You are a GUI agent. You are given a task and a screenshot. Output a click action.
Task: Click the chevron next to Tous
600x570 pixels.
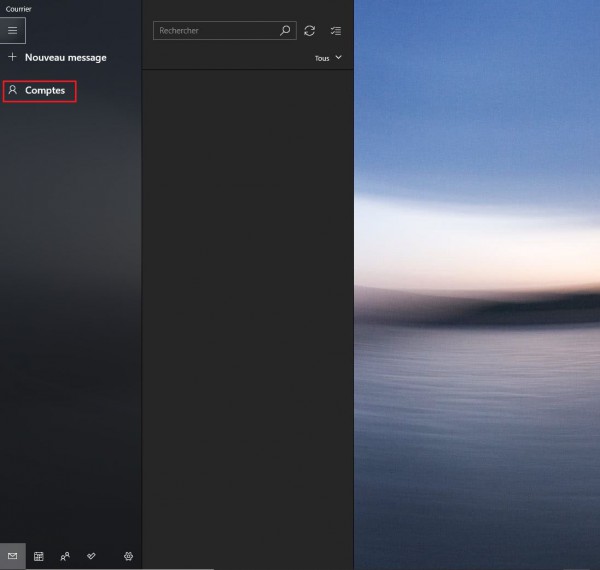(338, 58)
